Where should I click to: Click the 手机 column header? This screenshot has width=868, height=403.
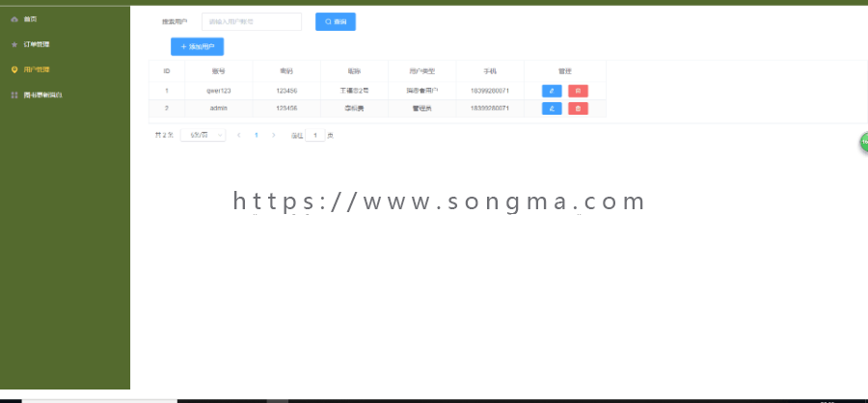490,71
